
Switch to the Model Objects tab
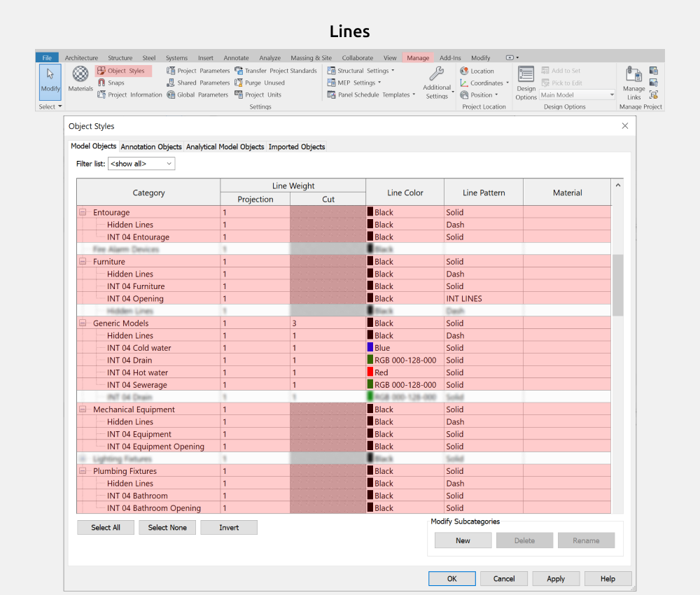[x=93, y=146]
